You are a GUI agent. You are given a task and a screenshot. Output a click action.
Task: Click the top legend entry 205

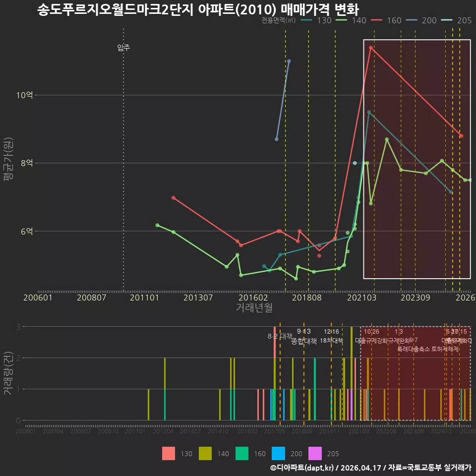pyautogui.click(x=456, y=20)
